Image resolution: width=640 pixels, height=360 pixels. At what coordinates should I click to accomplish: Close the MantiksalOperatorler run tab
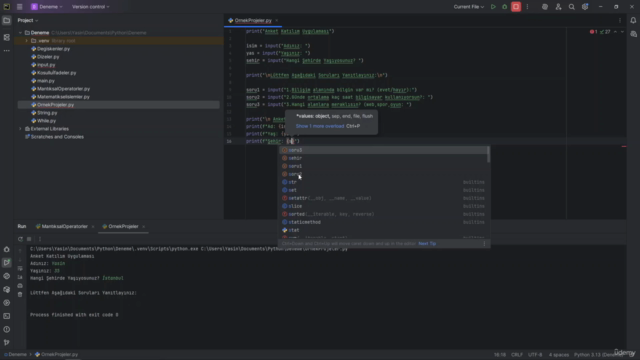pos(93,227)
